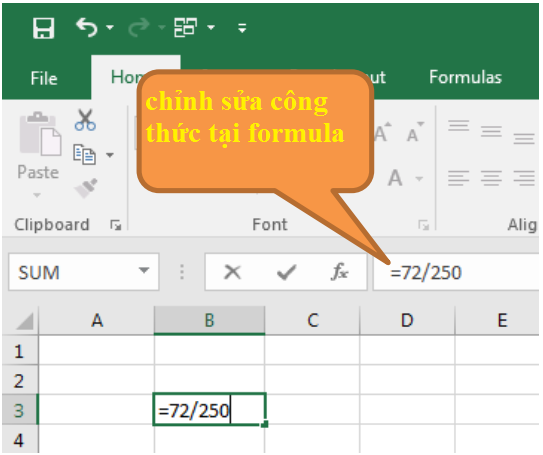543x455 pixels.
Task: Select column E header
Action: (497, 321)
